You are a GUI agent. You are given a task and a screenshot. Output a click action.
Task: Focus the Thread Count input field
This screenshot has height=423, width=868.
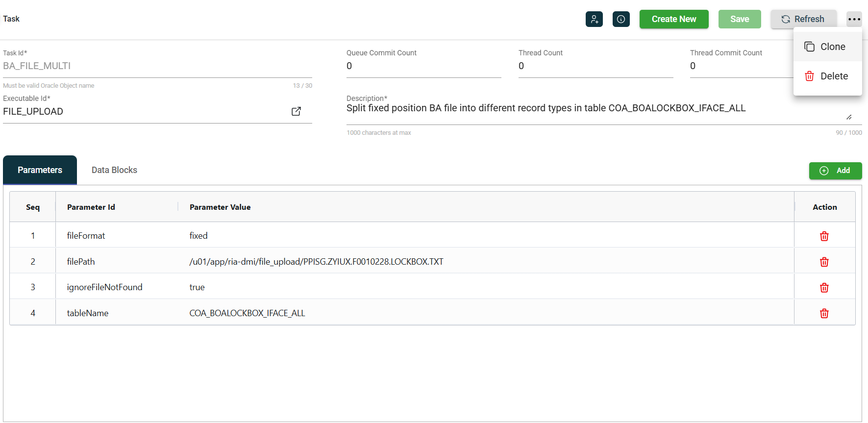595,66
